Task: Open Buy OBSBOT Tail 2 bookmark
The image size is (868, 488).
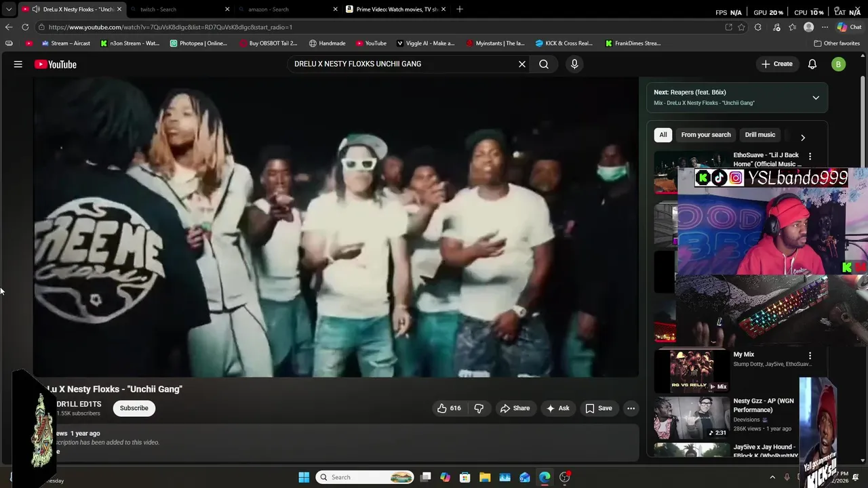Action: (269, 43)
